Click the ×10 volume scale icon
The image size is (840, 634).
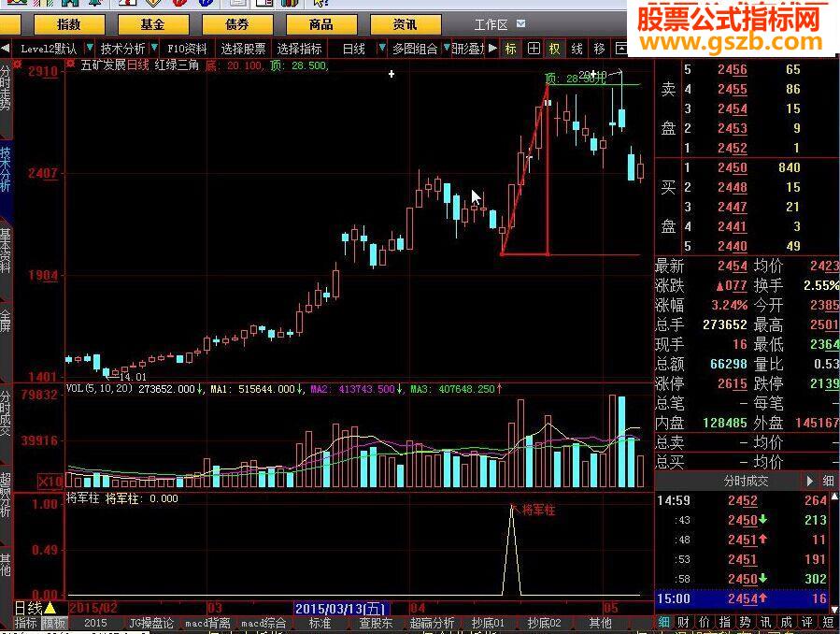pos(50,482)
